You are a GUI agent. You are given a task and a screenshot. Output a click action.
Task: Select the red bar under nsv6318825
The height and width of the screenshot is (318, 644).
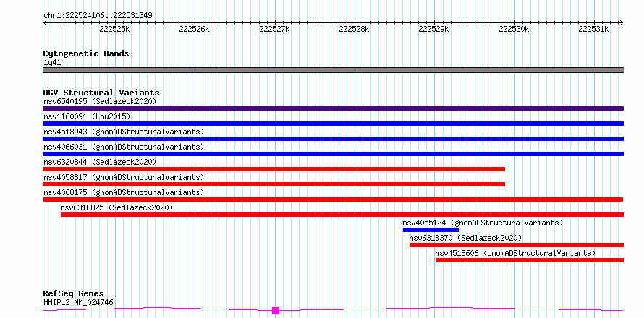pos(342,215)
